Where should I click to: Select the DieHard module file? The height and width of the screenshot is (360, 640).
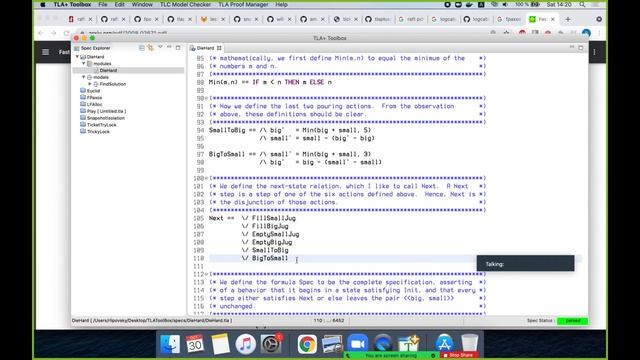(x=108, y=70)
